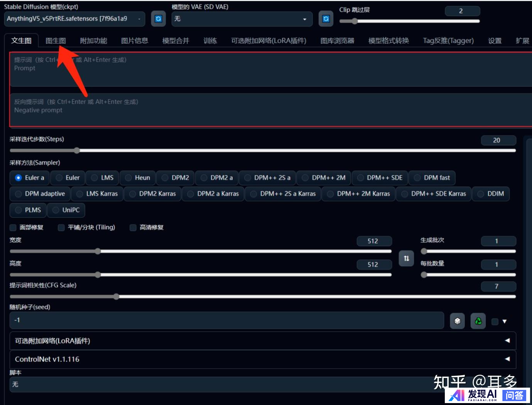The height and width of the screenshot is (405, 532).
Task: Expand the ControlNet v1.1.116 panel
Action: point(262,359)
